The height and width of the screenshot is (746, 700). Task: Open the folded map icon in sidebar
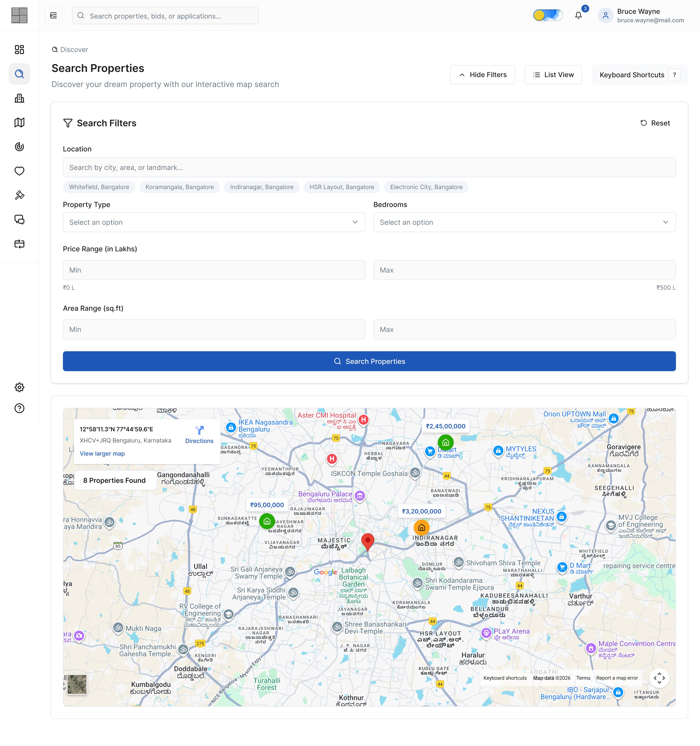tap(19, 122)
